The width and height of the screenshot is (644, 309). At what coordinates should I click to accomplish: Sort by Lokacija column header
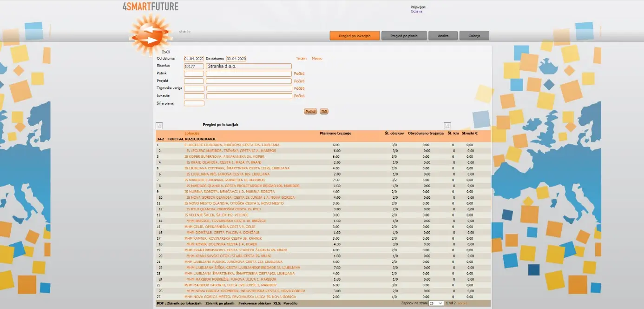pyautogui.click(x=192, y=134)
